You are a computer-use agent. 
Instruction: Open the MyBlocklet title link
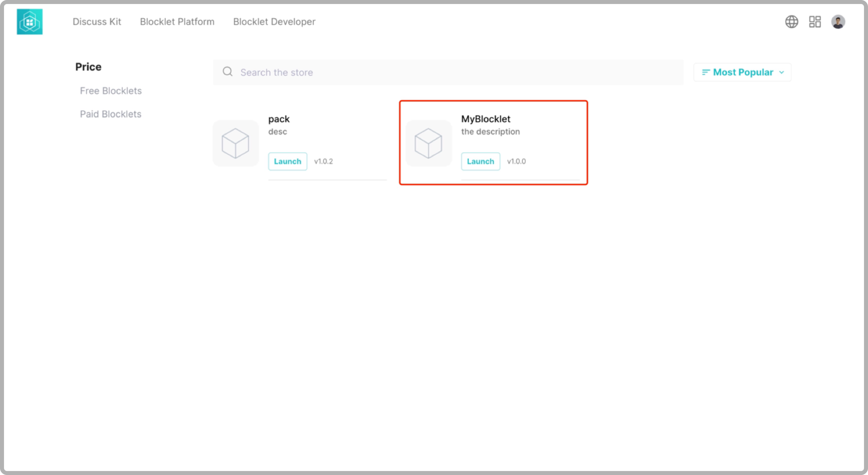[x=486, y=119]
